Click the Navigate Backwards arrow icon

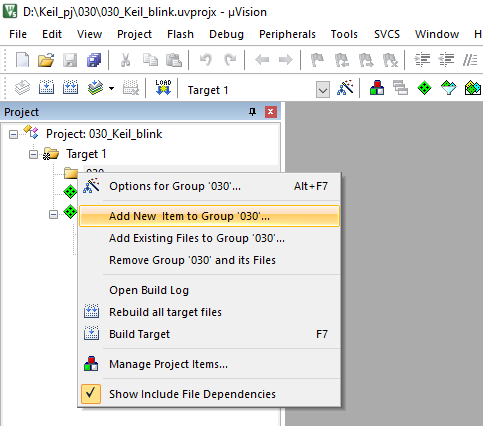(262, 60)
